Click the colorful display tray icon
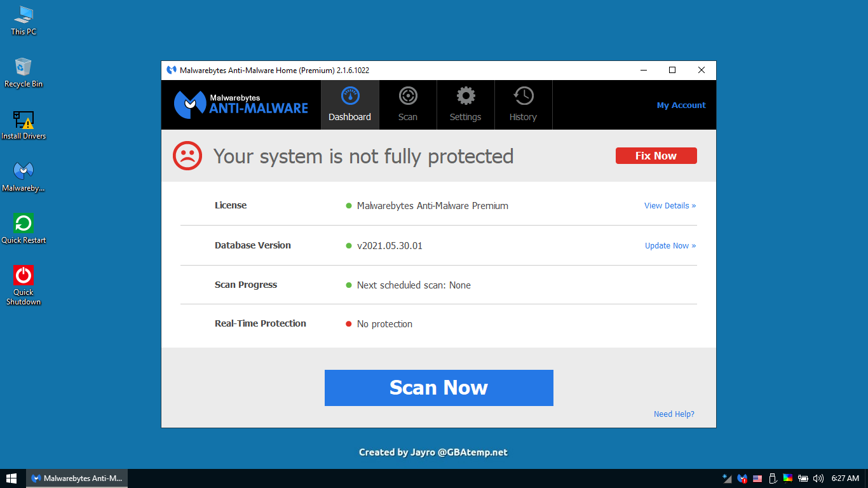The width and height of the screenshot is (868, 488). click(788, 478)
